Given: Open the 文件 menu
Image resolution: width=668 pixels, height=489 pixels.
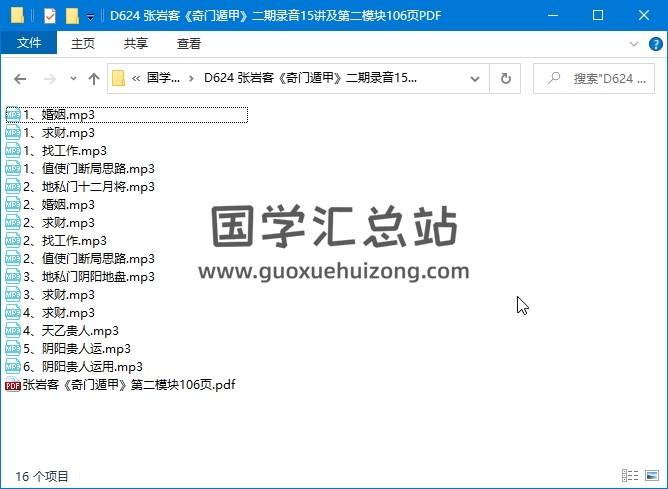Looking at the screenshot, I should click(29, 43).
